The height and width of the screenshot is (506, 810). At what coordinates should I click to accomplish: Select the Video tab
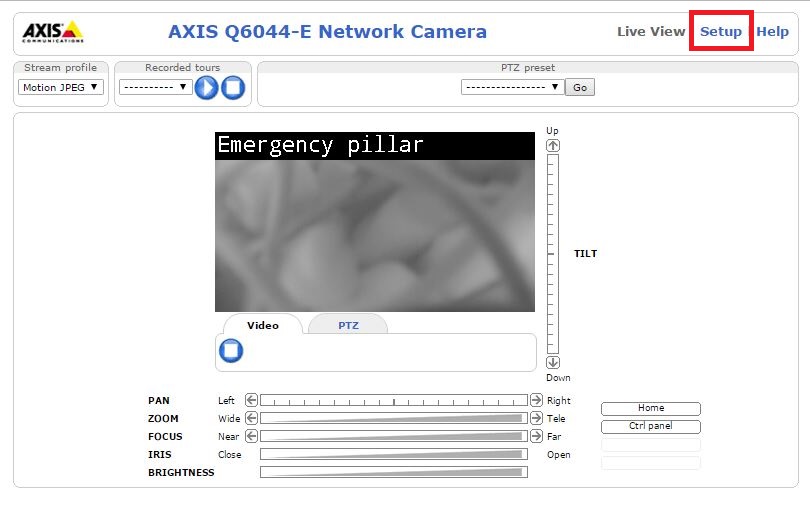tap(263, 325)
